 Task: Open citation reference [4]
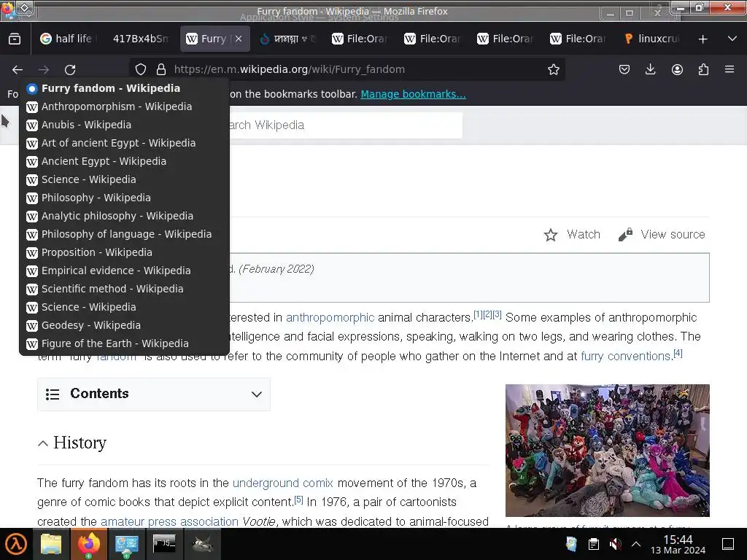click(x=678, y=354)
